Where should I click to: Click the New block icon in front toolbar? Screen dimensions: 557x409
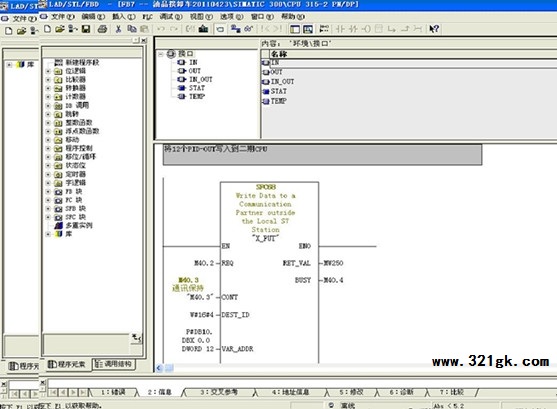click(47, 29)
